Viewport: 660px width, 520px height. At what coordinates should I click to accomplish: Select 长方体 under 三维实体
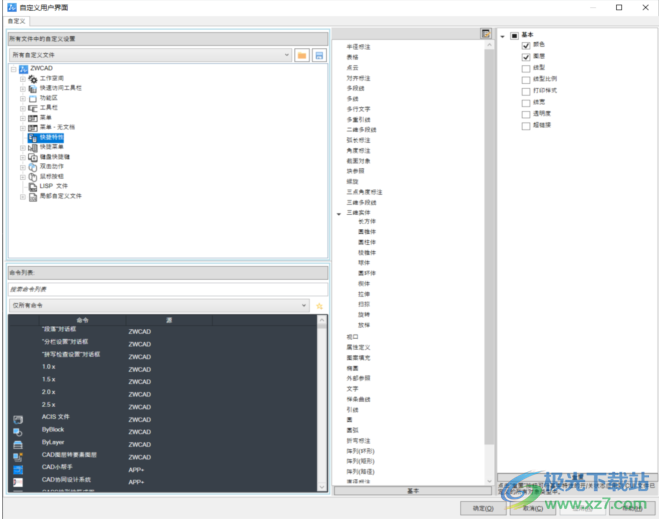pos(367,221)
